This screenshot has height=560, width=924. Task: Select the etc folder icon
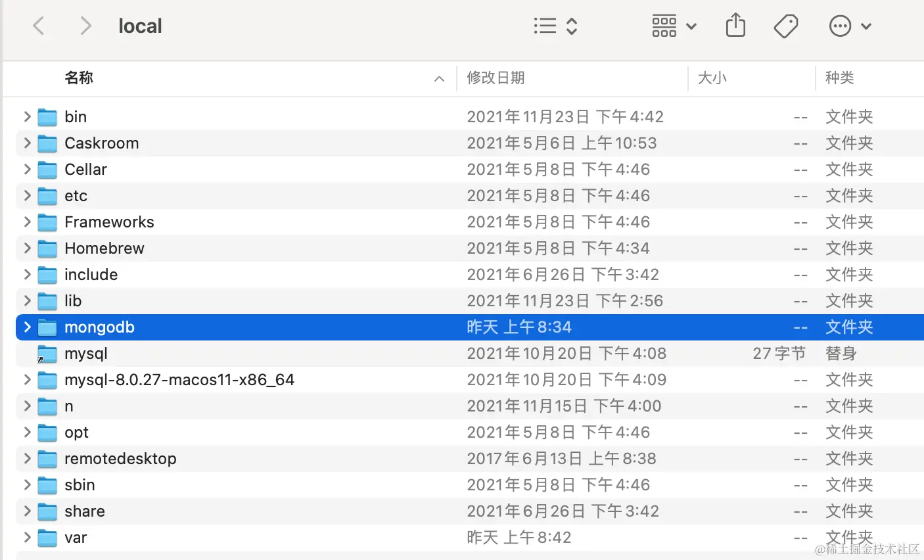pyautogui.click(x=47, y=196)
